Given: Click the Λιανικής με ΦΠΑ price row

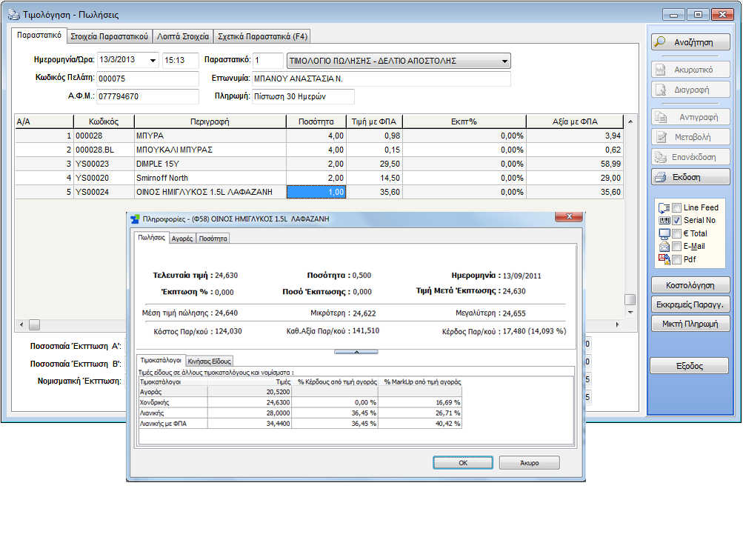Looking at the screenshot, I should click(301, 424).
